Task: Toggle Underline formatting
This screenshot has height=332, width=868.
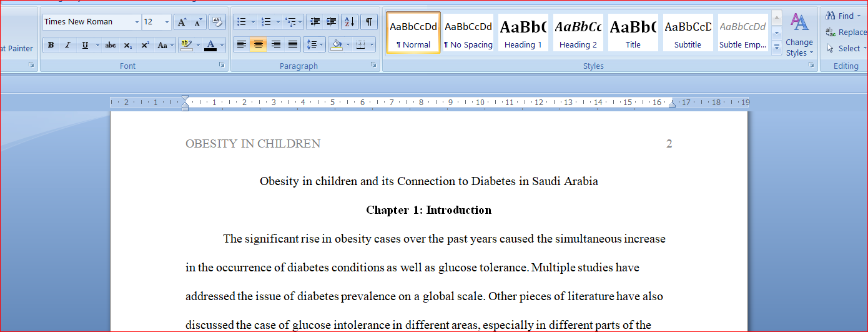Action: (84, 45)
